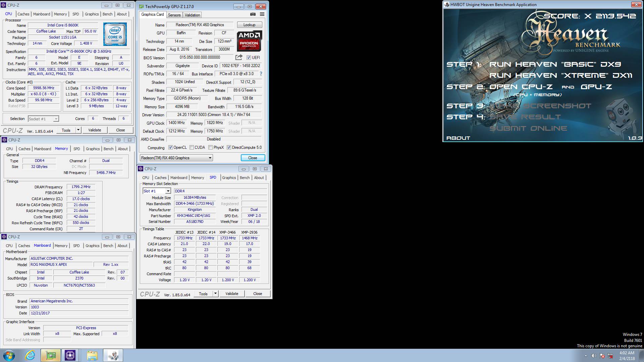This screenshot has height=362, width=644.
Task: Toggle the DirectCompute 5.0 checkbox
Action: [229, 147]
